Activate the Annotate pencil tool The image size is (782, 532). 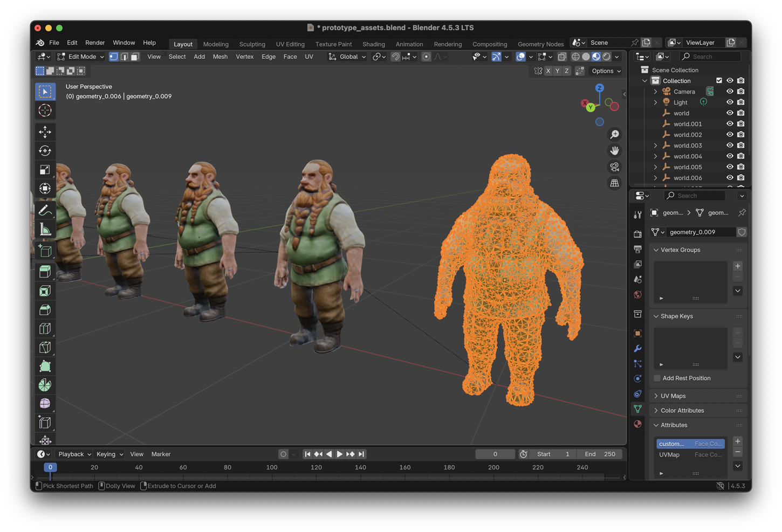pyautogui.click(x=45, y=210)
